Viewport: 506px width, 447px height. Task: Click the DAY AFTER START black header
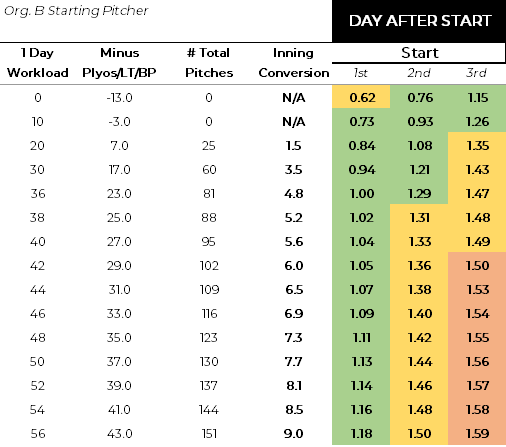pos(419,21)
